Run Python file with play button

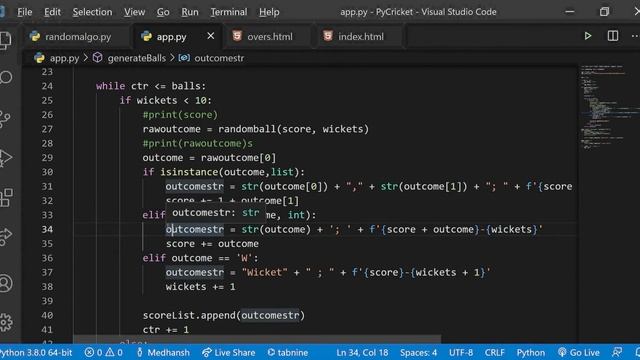(x=588, y=36)
